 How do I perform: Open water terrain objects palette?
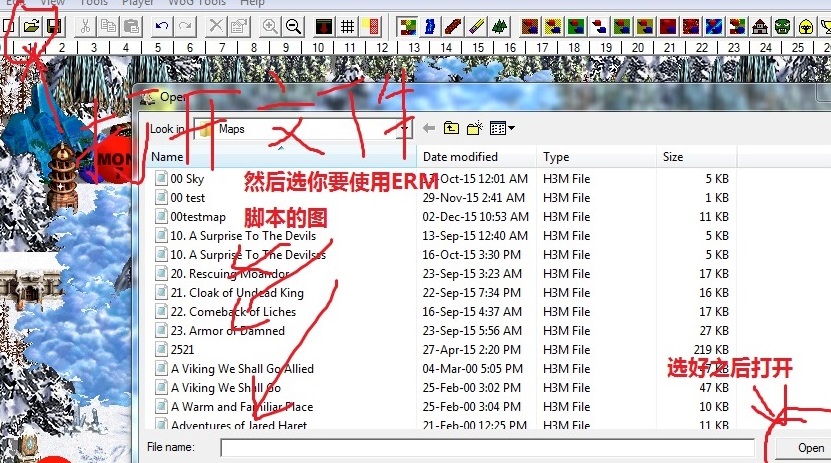[714, 26]
